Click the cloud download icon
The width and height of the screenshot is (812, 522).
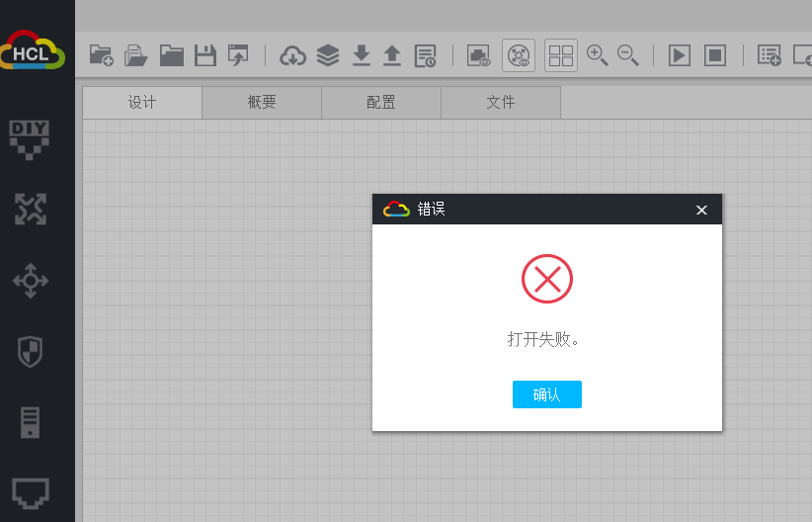pos(293,55)
